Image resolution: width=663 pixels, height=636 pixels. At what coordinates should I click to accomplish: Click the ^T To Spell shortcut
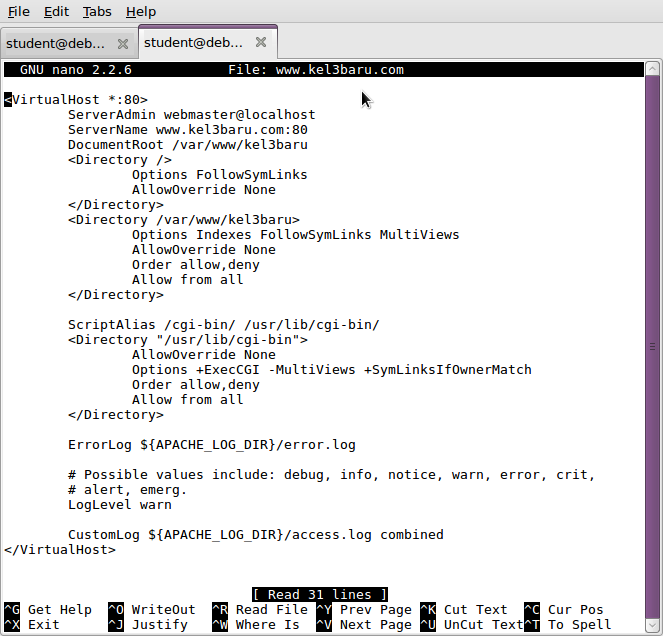point(568,625)
